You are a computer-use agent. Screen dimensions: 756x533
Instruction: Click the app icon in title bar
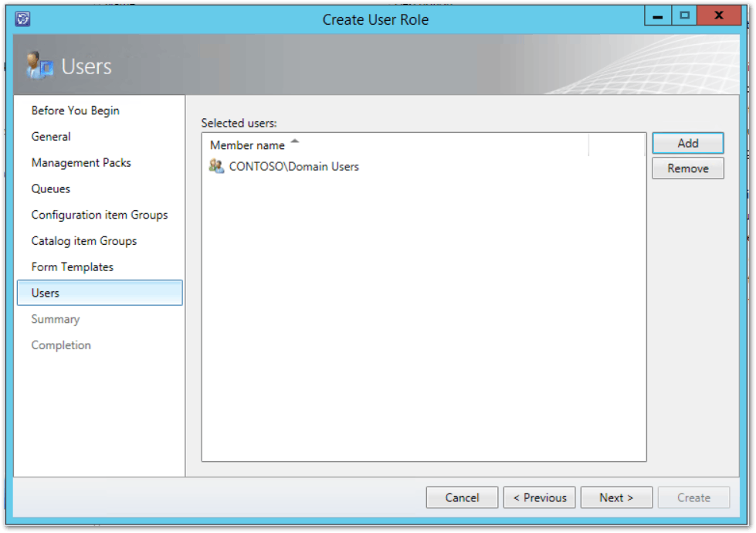pyautogui.click(x=22, y=19)
